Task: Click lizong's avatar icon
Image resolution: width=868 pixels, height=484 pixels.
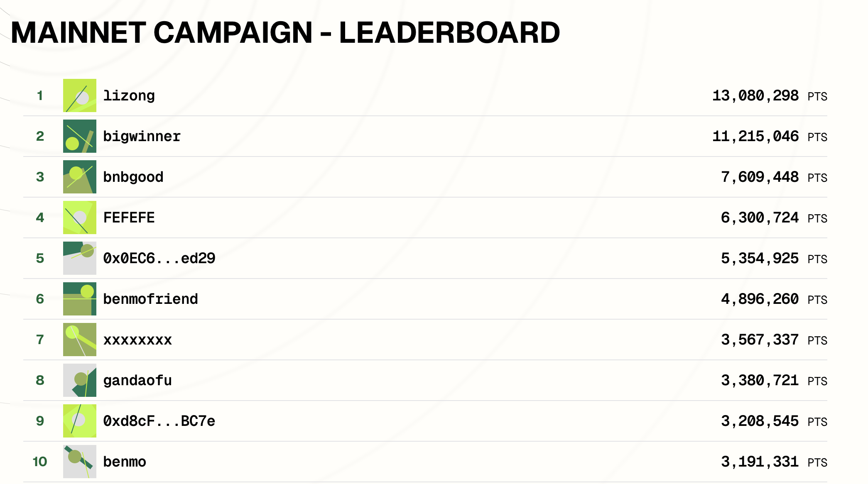Action: [79, 95]
